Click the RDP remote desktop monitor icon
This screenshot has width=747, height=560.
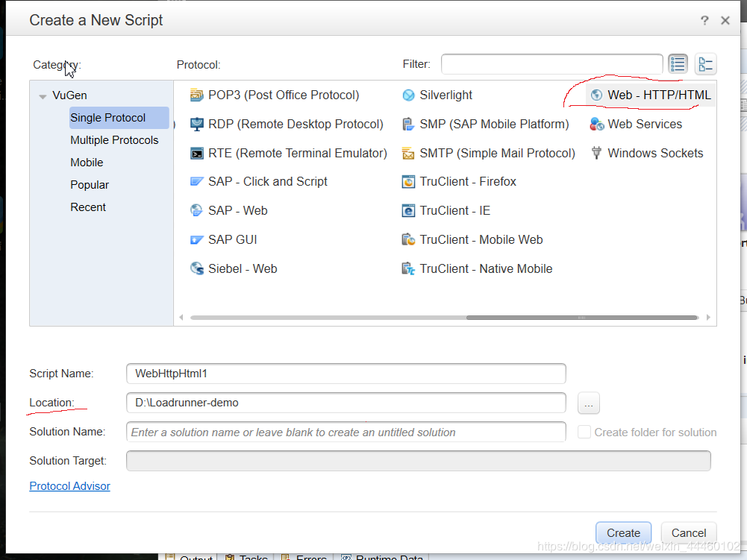(196, 125)
